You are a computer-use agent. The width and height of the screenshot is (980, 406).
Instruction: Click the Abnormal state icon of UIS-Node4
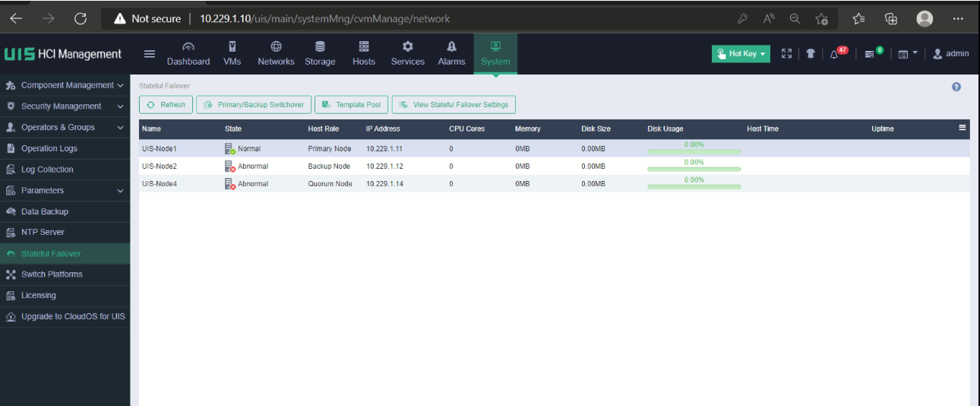pos(230,184)
